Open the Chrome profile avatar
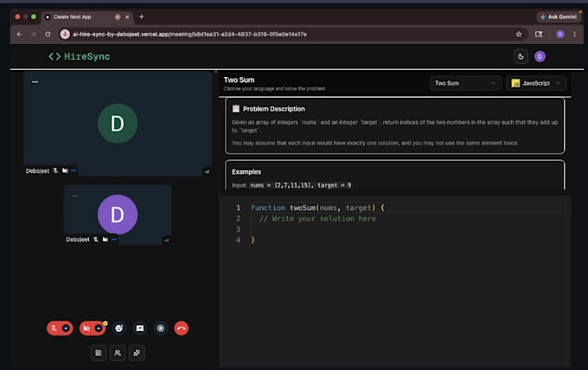The width and height of the screenshot is (588, 370). click(x=560, y=34)
